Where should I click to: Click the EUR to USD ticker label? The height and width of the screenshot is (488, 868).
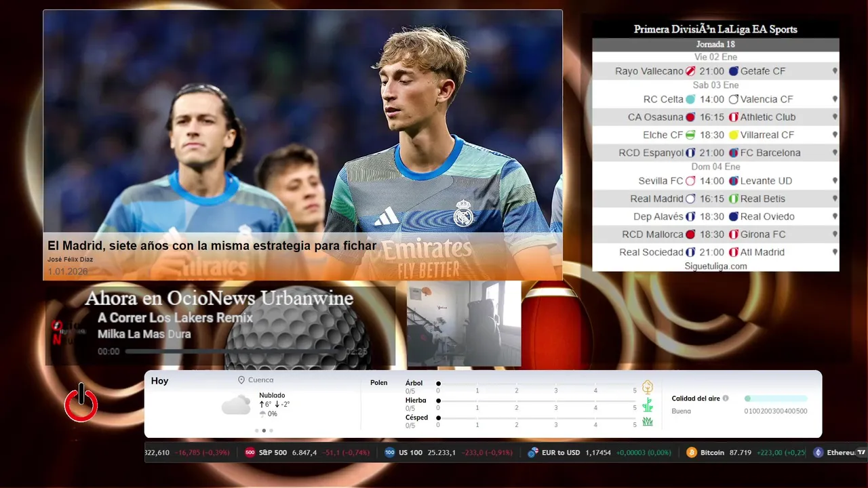tap(561, 452)
